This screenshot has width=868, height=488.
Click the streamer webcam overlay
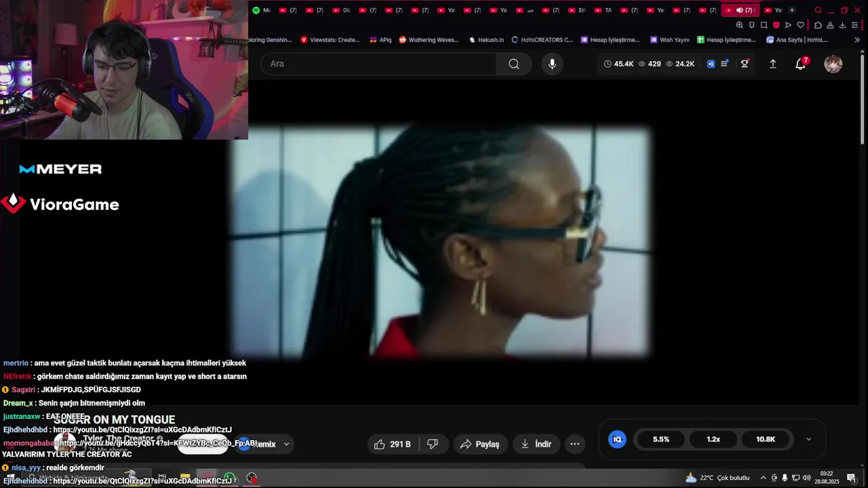124,70
